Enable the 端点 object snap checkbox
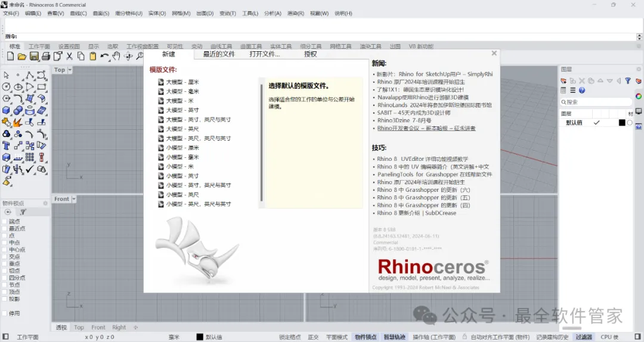The height and width of the screenshot is (342, 644). [x=5, y=222]
